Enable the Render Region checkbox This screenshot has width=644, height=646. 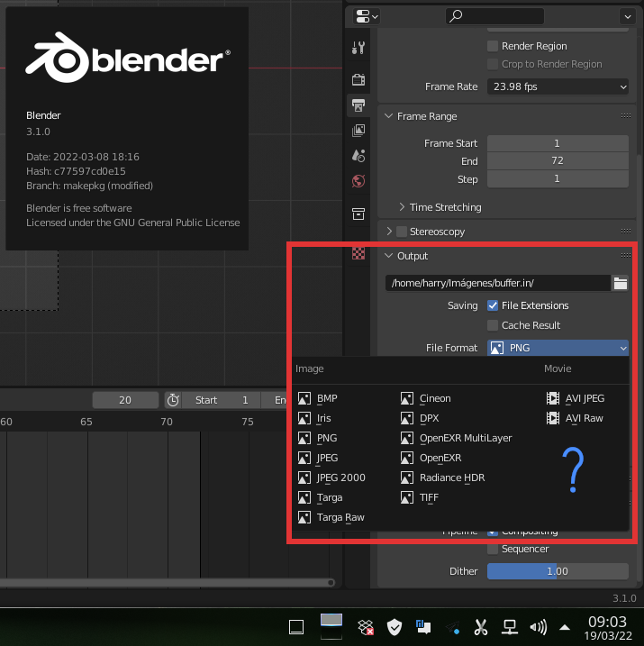[493, 46]
